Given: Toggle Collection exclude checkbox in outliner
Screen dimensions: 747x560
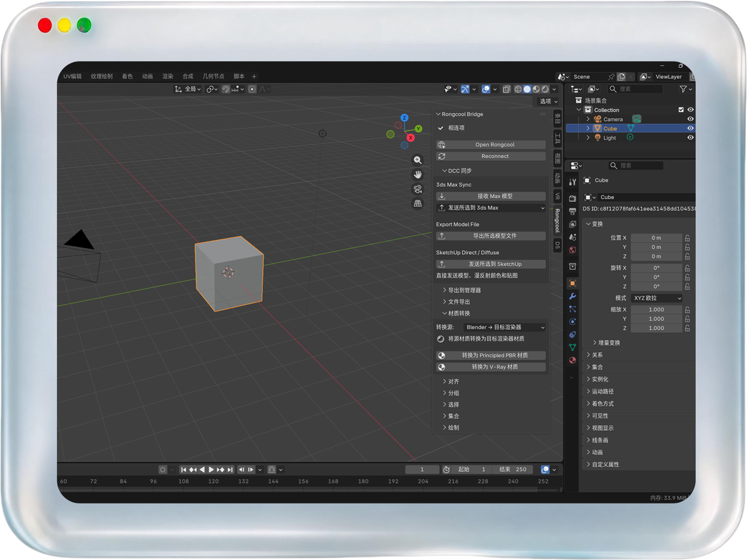Looking at the screenshot, I should (681, 110).
